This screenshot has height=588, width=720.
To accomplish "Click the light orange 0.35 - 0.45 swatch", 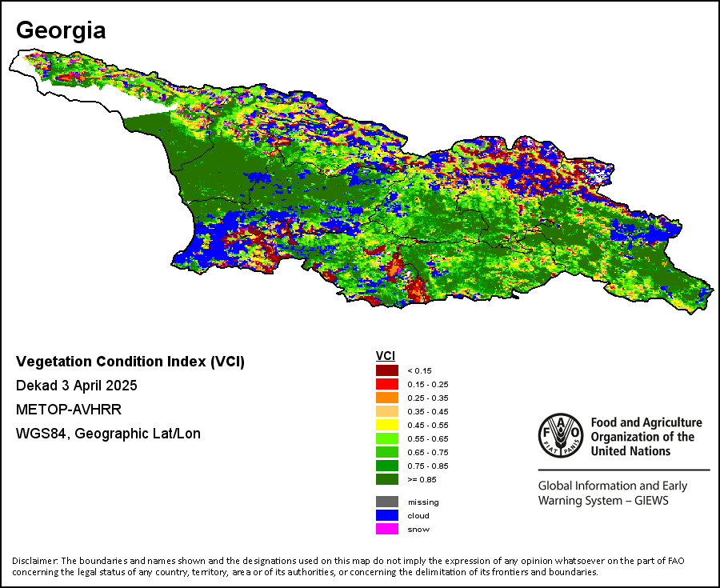I will pyautogui.click(x=387, y=411).
